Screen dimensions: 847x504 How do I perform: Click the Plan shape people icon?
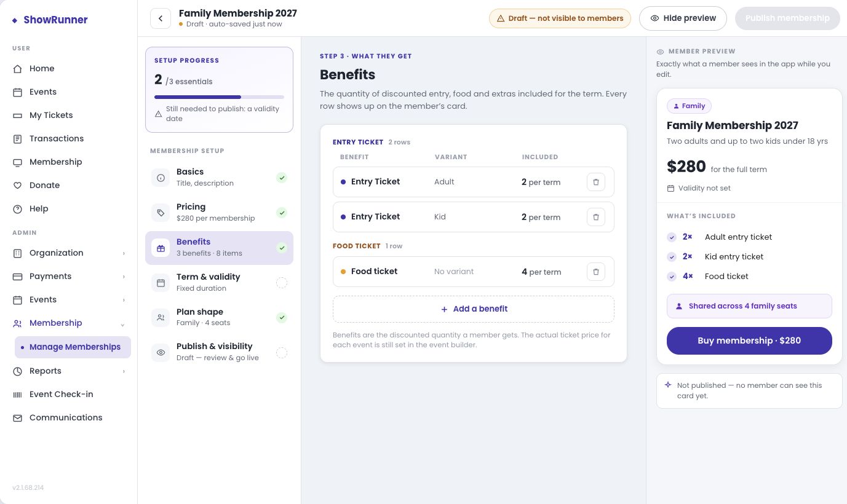click(161, 318)
